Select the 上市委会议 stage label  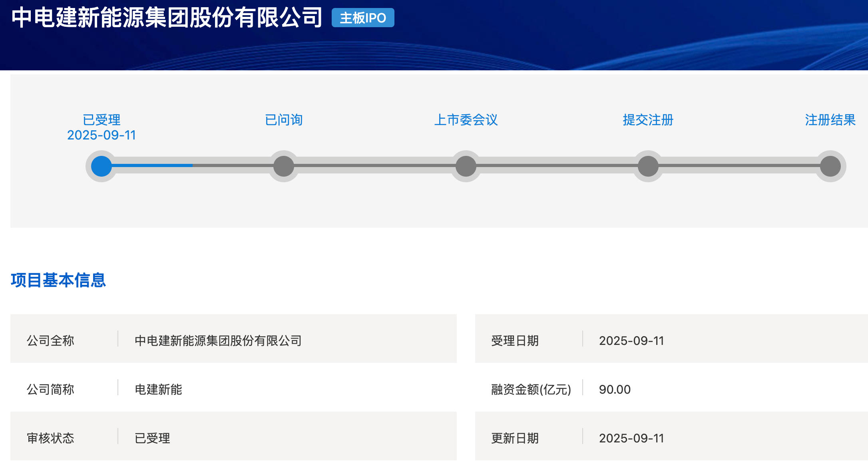[x=466, y=119]
